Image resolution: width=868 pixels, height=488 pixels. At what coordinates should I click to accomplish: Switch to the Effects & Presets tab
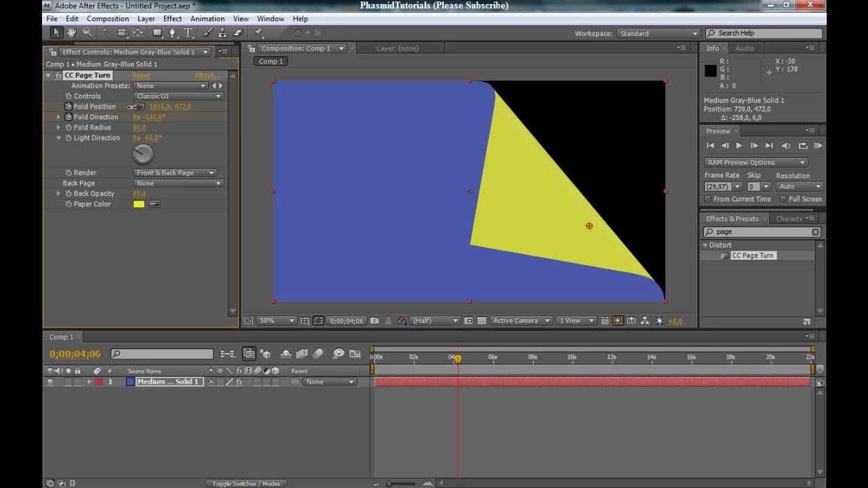pyautogui.click(x=732, y=219)
